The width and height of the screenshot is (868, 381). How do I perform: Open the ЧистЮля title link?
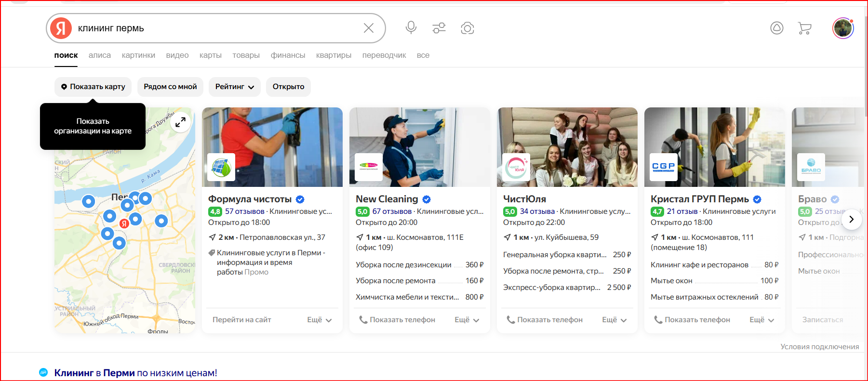tap(525, 199)
